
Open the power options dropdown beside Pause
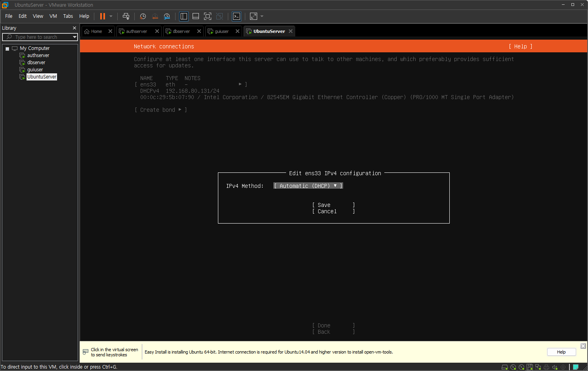coord(111,16)
